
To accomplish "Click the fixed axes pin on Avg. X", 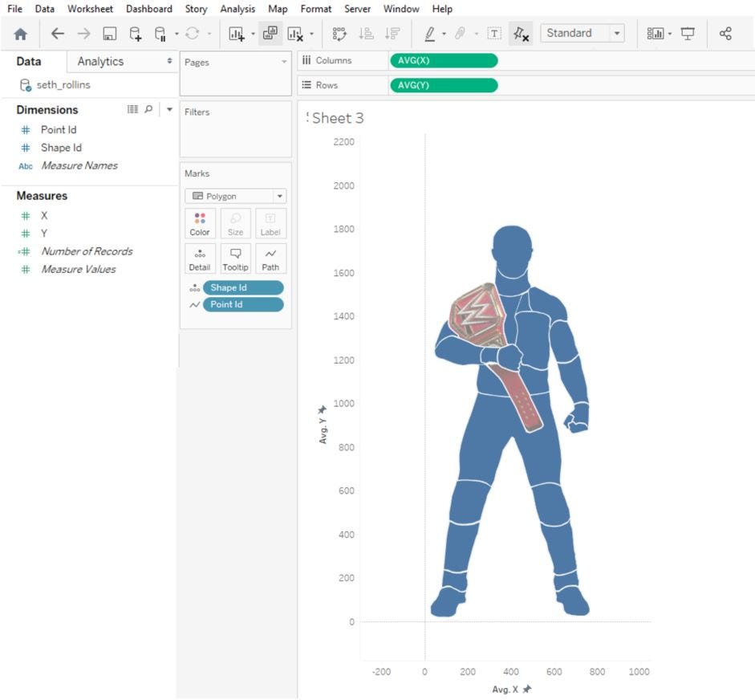I will coord(528,689).
